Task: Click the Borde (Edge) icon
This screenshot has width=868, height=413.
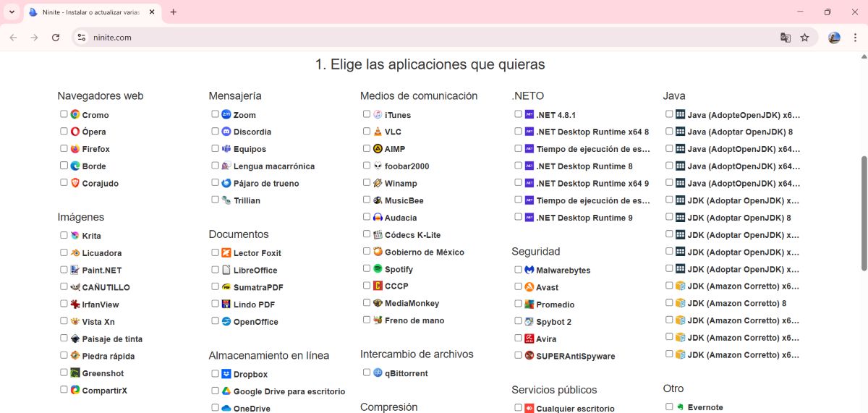Action: click(x=75, y=166)
